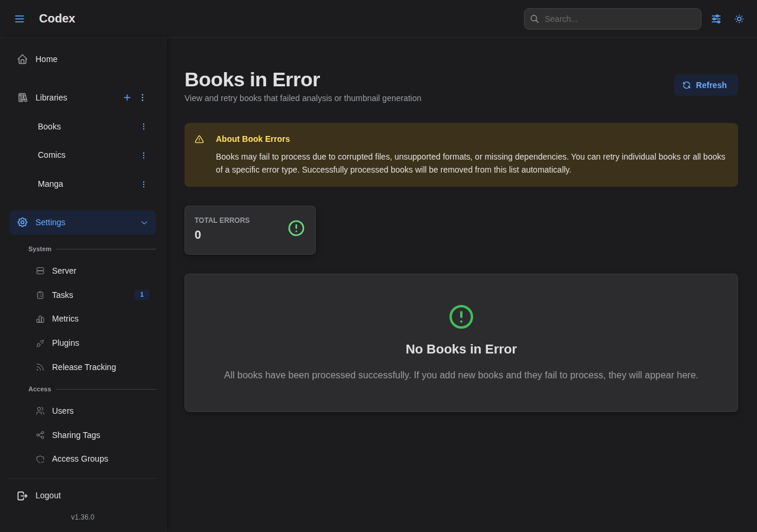Click the About Book Errors warning triangle icon
Viewport: 757px width, 532px height.
pyautogui.click(x=199, y=140)
